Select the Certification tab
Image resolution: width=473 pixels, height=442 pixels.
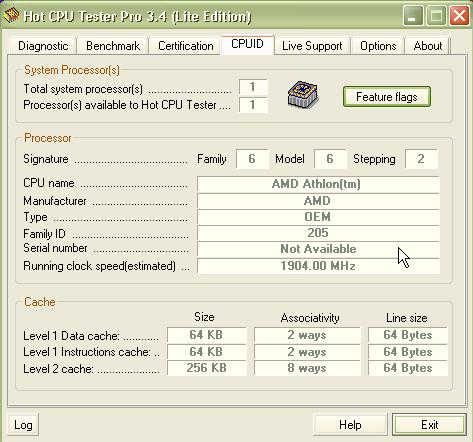(x=185, y=46)
